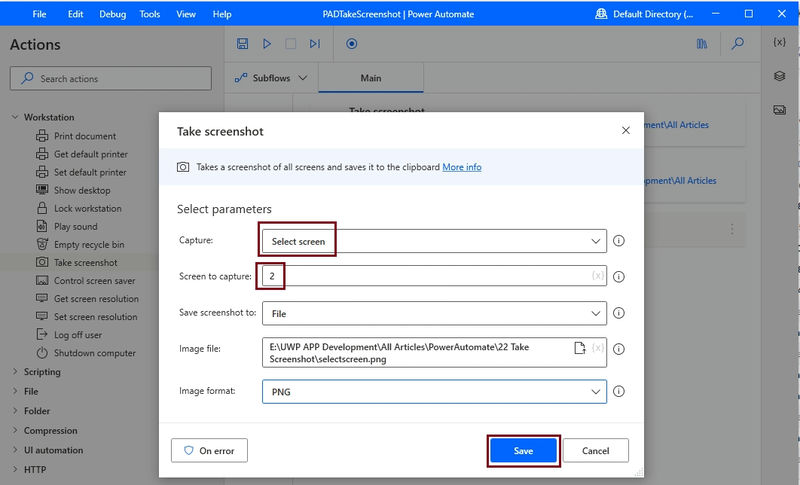Start the recorder icon

351,44
